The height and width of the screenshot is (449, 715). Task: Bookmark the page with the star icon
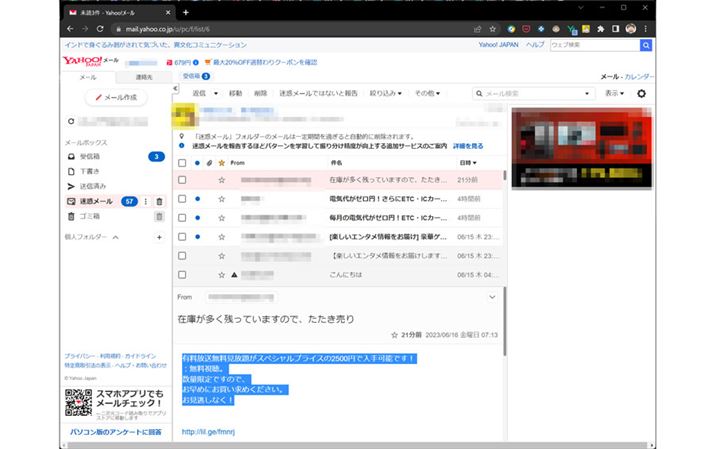(x=494, y=30)
